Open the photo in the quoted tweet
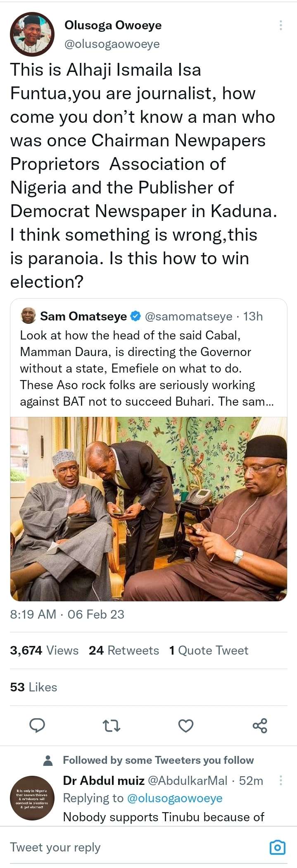The height and width of the screenshot is (868, 297). point(149,509)
